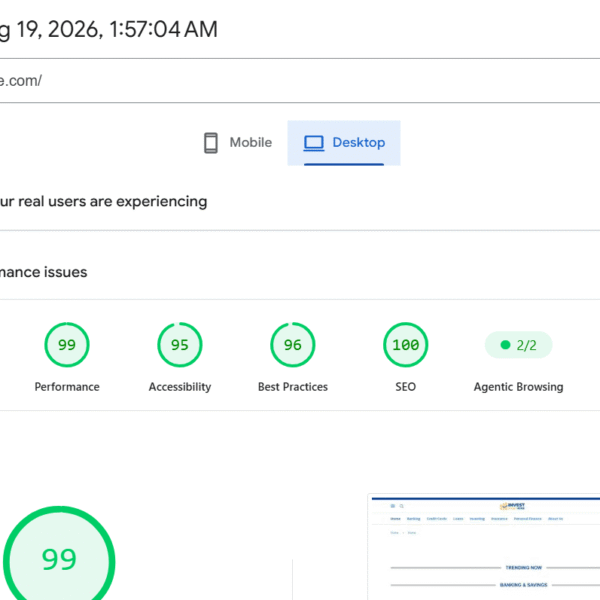This screenshot has width=600, height=600.
Task: Click the Agentic Browsing label
Action: pos(518,387)
